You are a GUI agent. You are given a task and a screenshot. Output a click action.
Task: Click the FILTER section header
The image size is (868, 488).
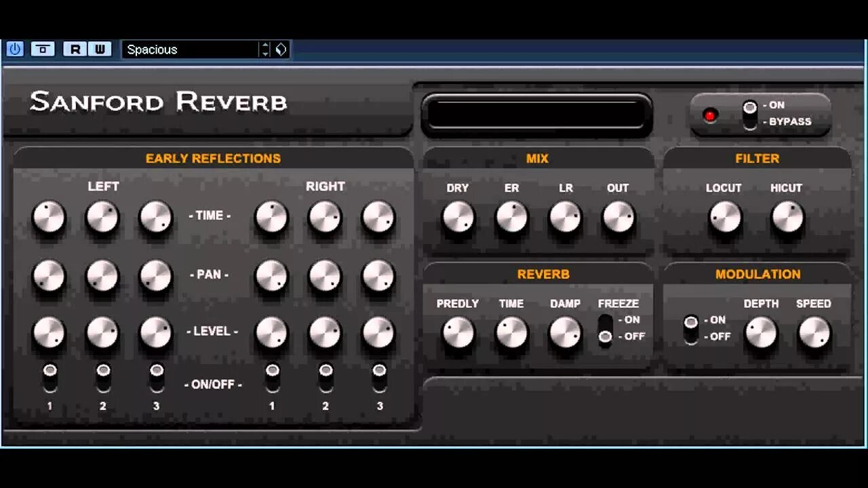pyautogui.click(x=757, y=159)
